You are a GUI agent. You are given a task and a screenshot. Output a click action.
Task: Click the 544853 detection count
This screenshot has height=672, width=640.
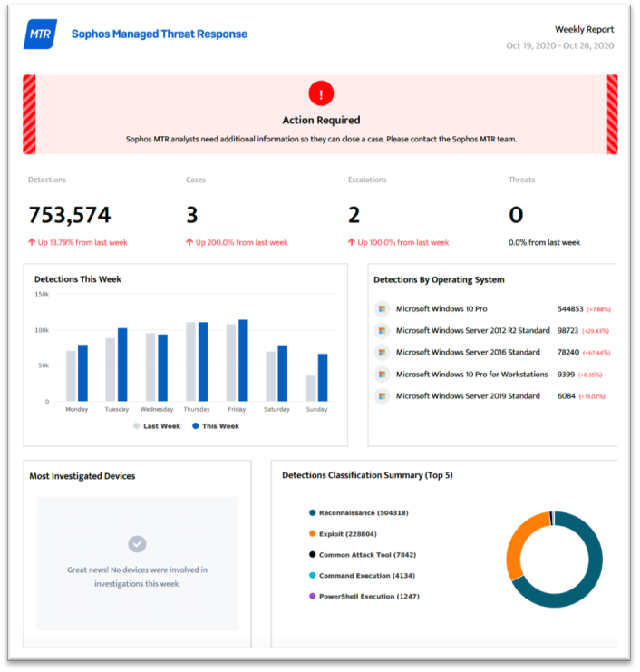click(570, 308)
